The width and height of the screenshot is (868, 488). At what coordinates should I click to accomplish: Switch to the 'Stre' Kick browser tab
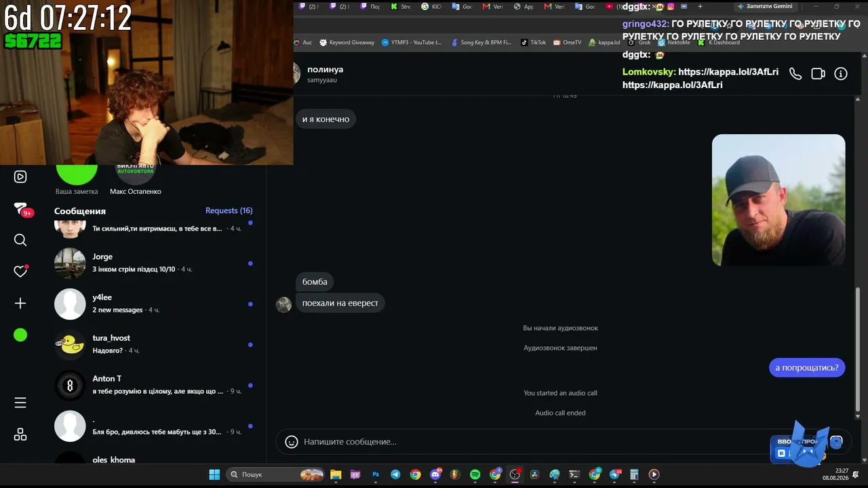(x=400, y=7)
